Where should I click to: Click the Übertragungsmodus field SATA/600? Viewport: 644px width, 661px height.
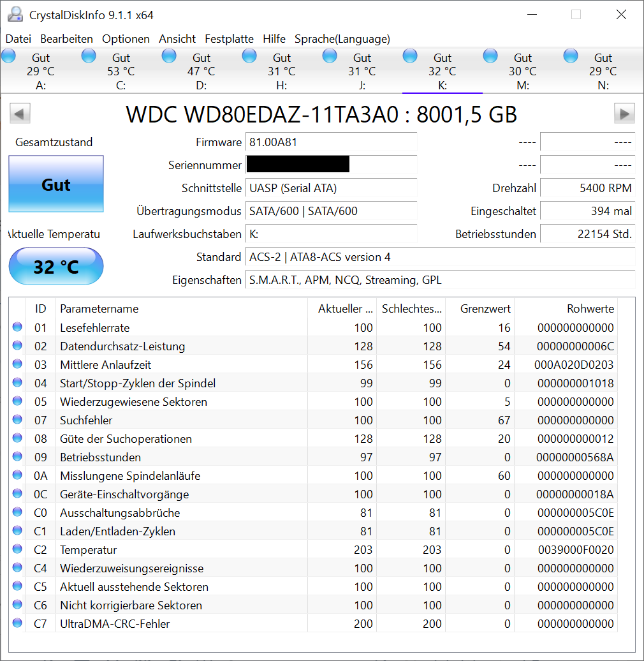tap(332, 211)
